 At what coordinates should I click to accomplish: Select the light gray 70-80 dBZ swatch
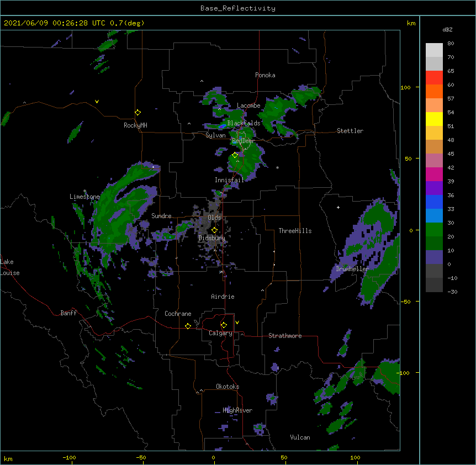tap(434, 50)
